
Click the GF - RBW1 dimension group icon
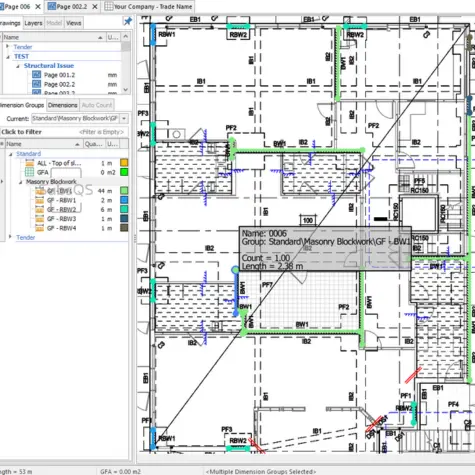tap(40, 200)
